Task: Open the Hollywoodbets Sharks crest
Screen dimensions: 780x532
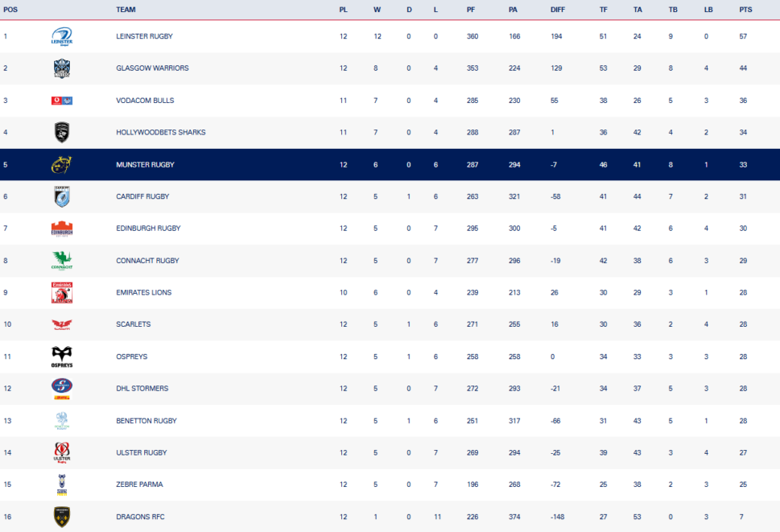Action: (62, 132)
